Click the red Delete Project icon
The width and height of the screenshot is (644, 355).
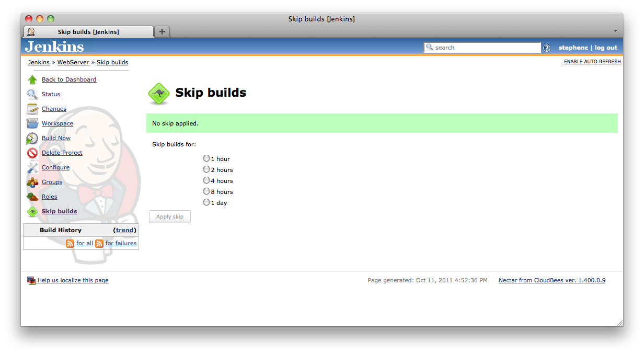(x=32, y=153)
